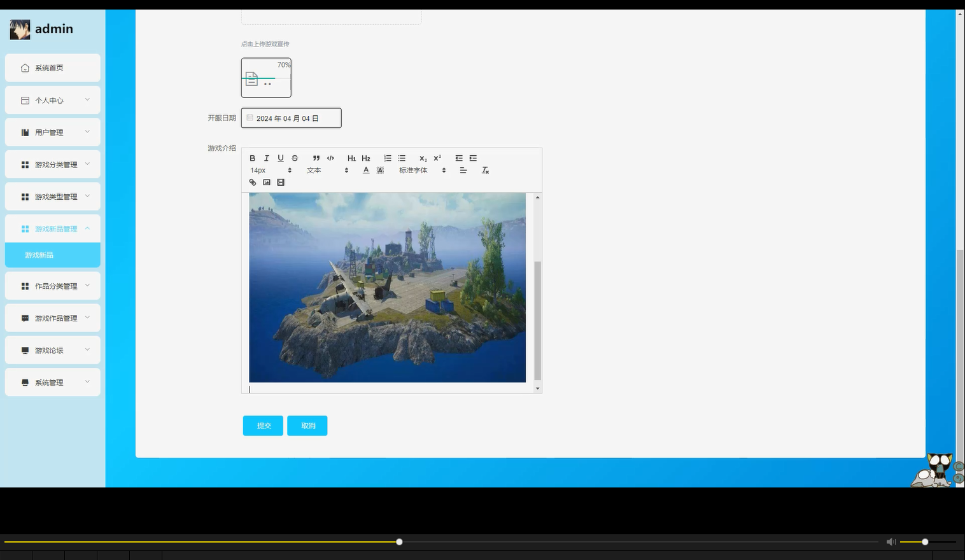Increase the paragraph indent

pyautogui.click(x=473, y=158)
